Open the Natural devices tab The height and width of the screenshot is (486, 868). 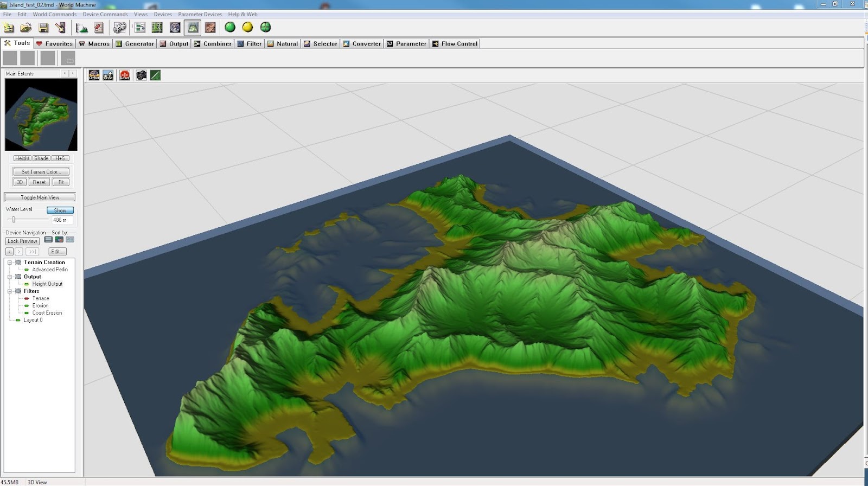(x=283, y=44)
